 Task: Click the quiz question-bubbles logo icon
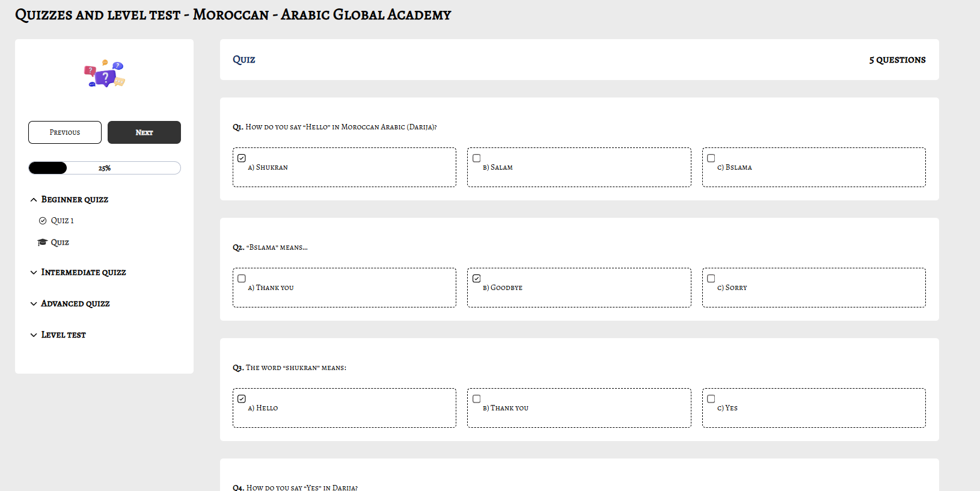coord(105,74)
